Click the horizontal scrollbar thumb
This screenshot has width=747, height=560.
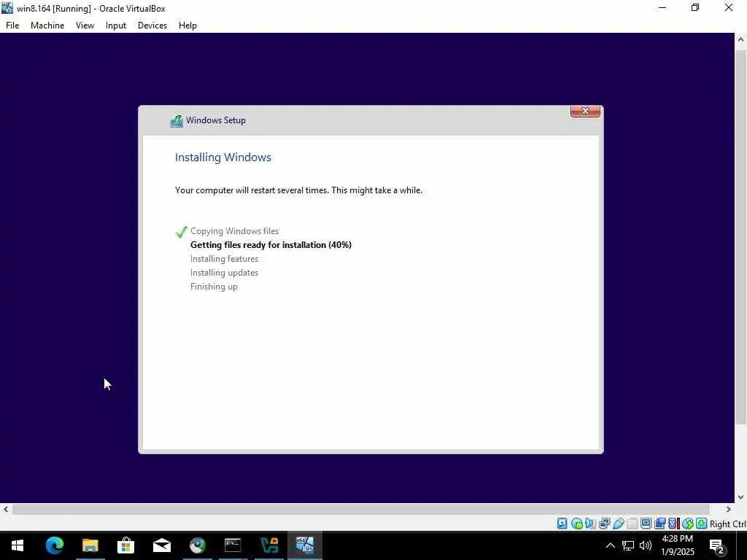360,509
